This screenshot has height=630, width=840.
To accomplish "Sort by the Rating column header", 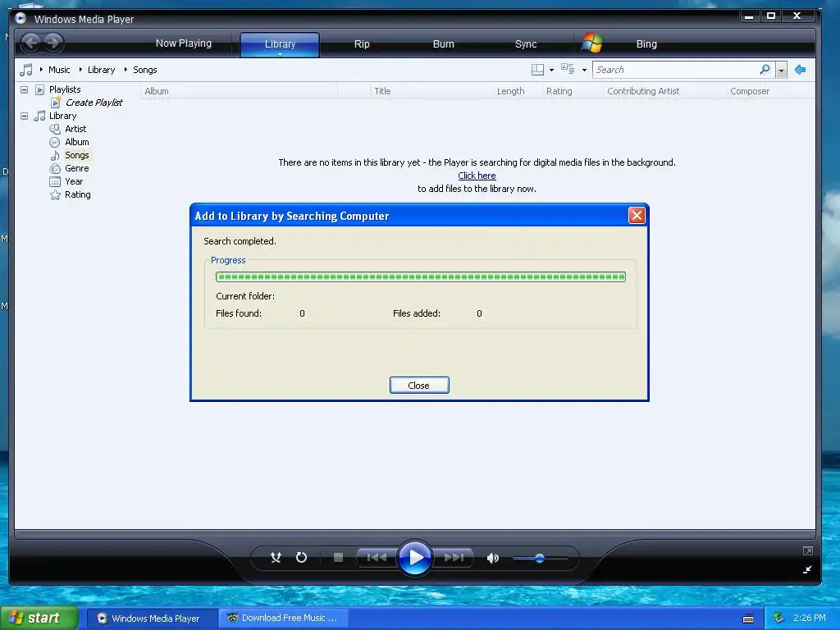I will click(573, 91).
